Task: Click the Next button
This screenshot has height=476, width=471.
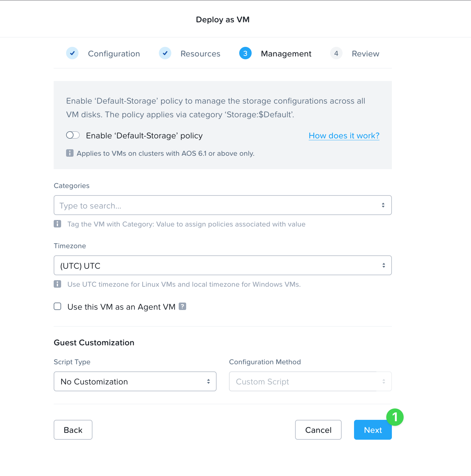Action: tap(373, 430)
